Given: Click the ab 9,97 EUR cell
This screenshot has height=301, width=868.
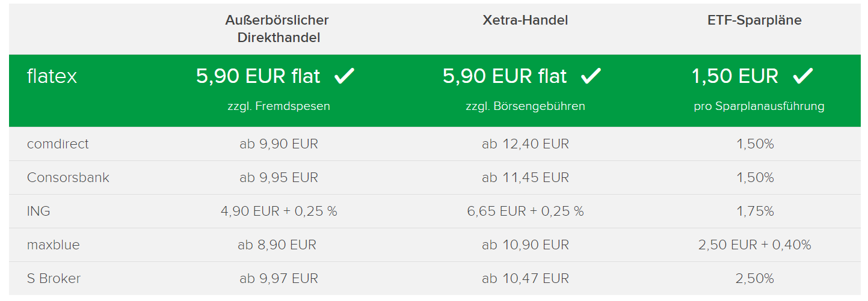Looking at the screenshot, I should pyautogui.click(x=279, y=279).
